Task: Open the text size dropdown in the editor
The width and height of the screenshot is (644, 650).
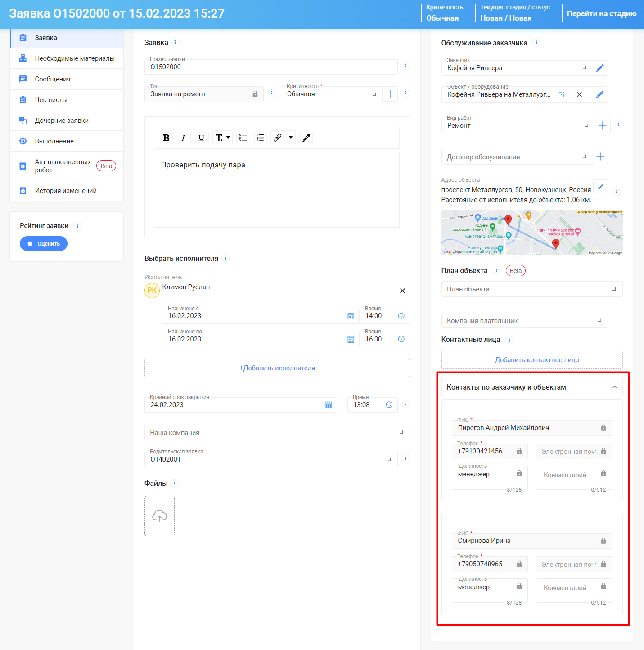Action: click(x=222, y=138)
